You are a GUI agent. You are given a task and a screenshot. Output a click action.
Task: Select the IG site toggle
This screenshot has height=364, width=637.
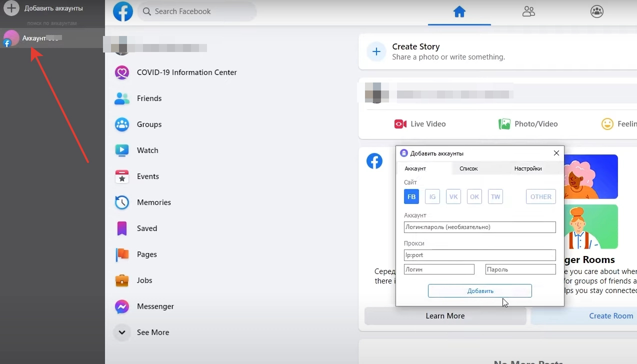point(432,196)
